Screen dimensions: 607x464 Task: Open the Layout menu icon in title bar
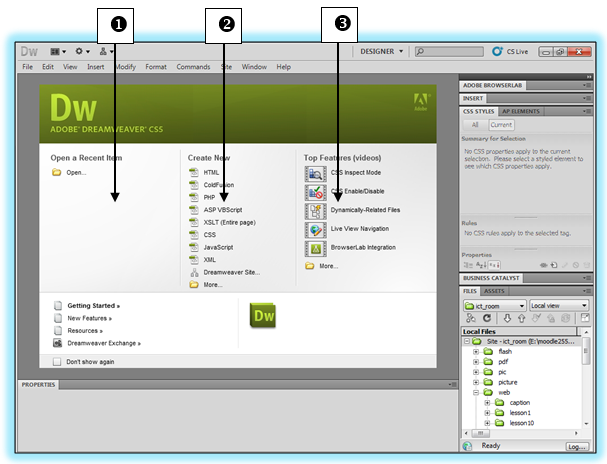tap(58, 51)
